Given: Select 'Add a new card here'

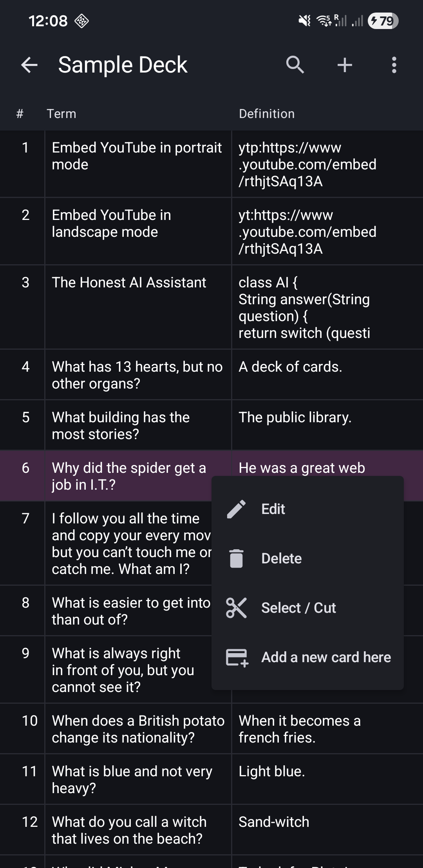Looking at the screenshot, I should (x=326, y=657).
